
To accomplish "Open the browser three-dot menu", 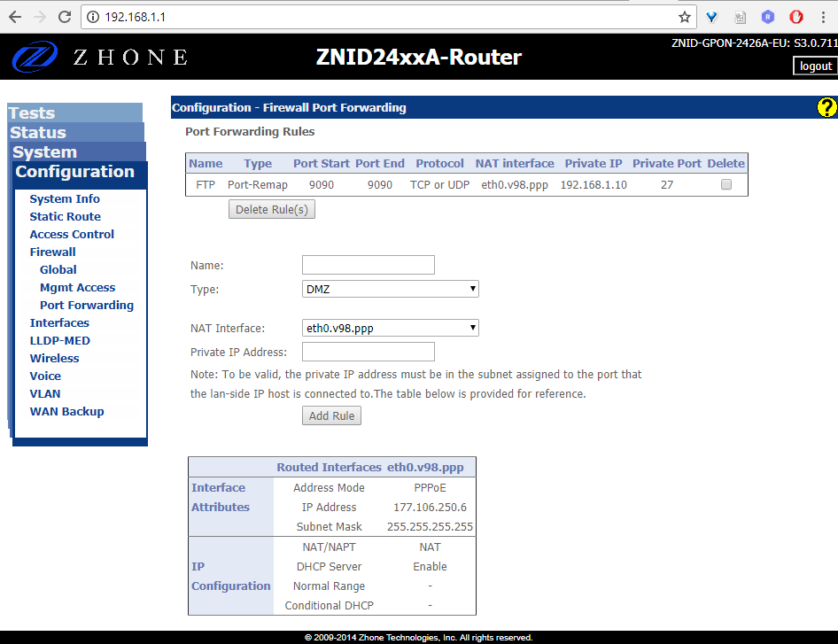I will (823, 17).
